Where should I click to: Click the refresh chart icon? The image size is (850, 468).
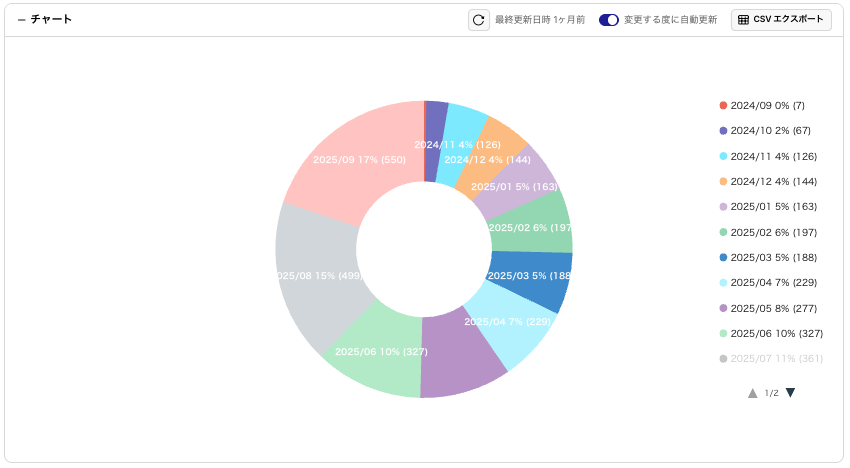pyautogui.click(x=478, y=20)
